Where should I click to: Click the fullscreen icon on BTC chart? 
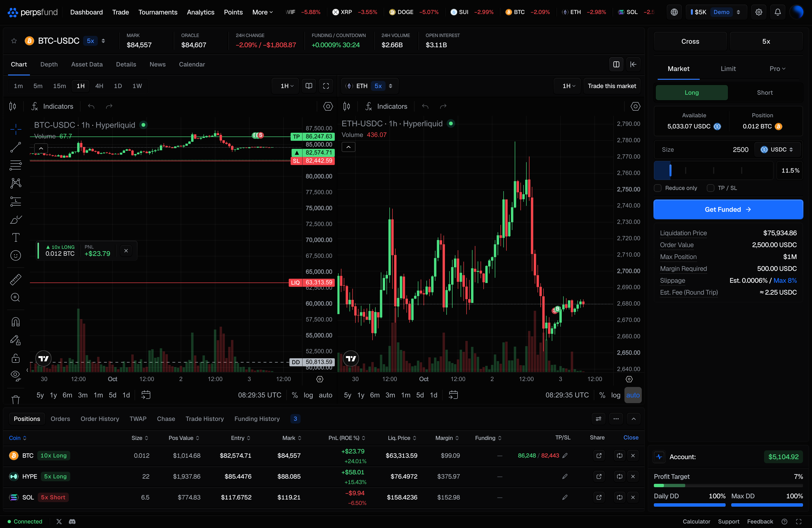(326, 86)
